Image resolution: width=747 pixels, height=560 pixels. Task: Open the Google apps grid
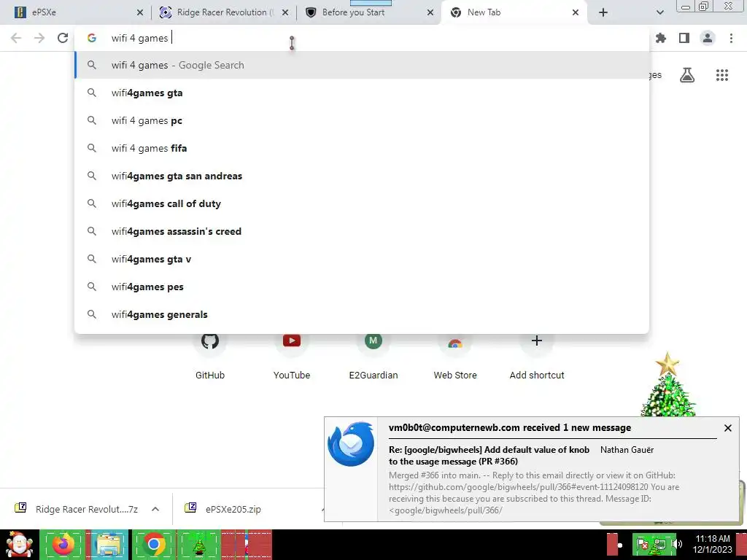(x=722, y=75)
